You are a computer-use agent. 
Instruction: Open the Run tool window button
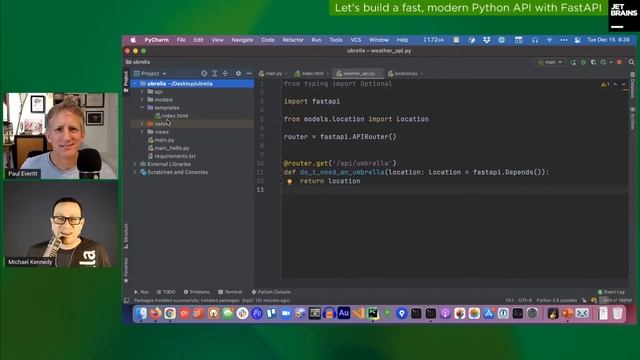[142, 292]
